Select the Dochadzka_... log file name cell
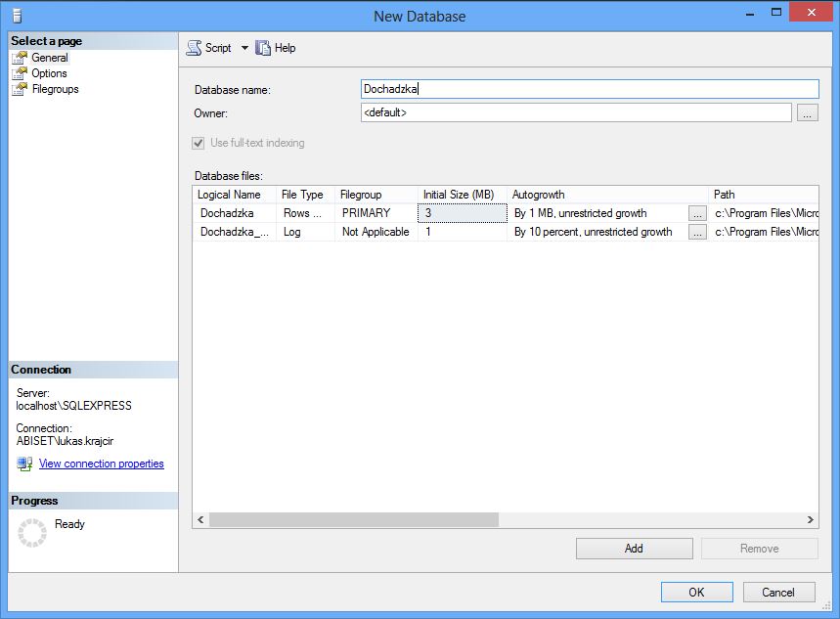Screen dimensions: 840x619 pyautogui.click(x=234, y=232)
